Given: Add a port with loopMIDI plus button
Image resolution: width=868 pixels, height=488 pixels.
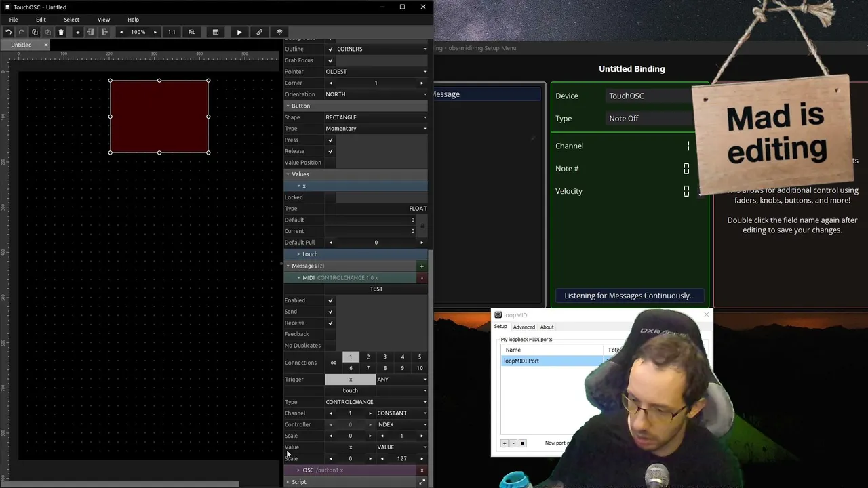Looking at the screenshot, I should coord(505,443).
